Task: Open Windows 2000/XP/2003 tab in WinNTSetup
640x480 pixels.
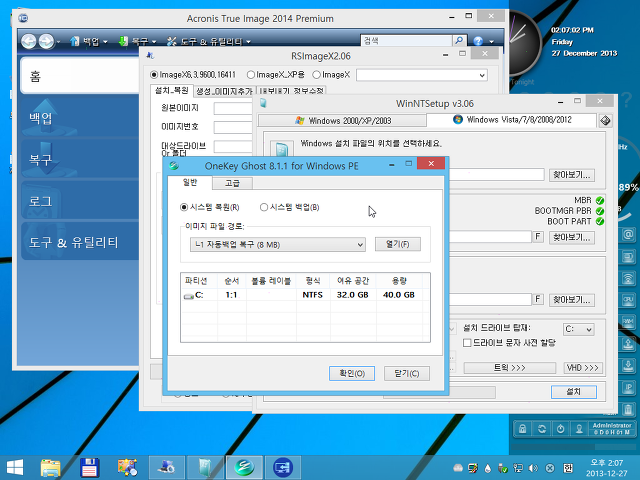Action: 342,121
